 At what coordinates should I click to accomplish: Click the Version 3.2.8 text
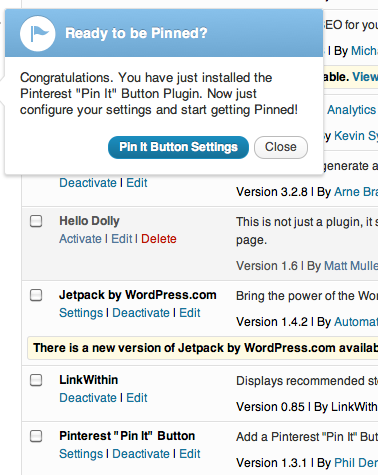272,192
